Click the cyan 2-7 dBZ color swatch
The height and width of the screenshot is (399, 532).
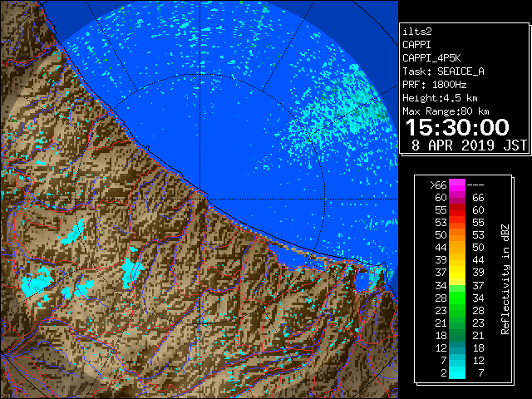[457, 372]
